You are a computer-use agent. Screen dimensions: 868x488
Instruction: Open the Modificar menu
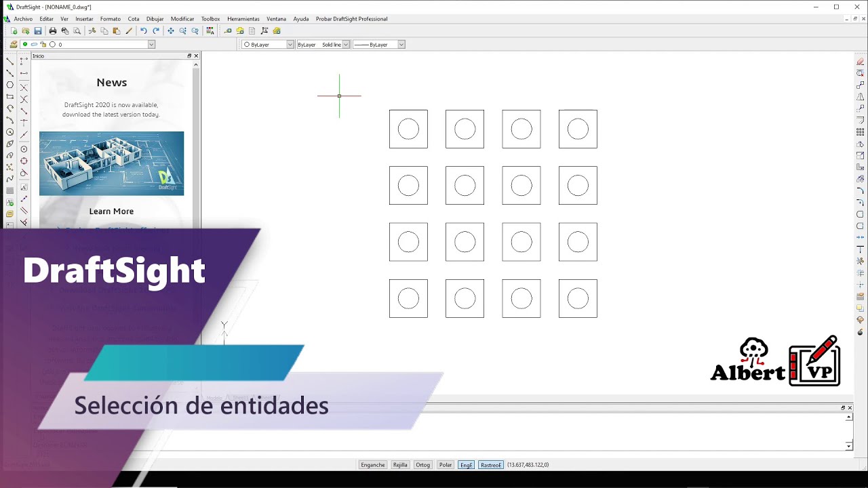click(x=182, y=19)
